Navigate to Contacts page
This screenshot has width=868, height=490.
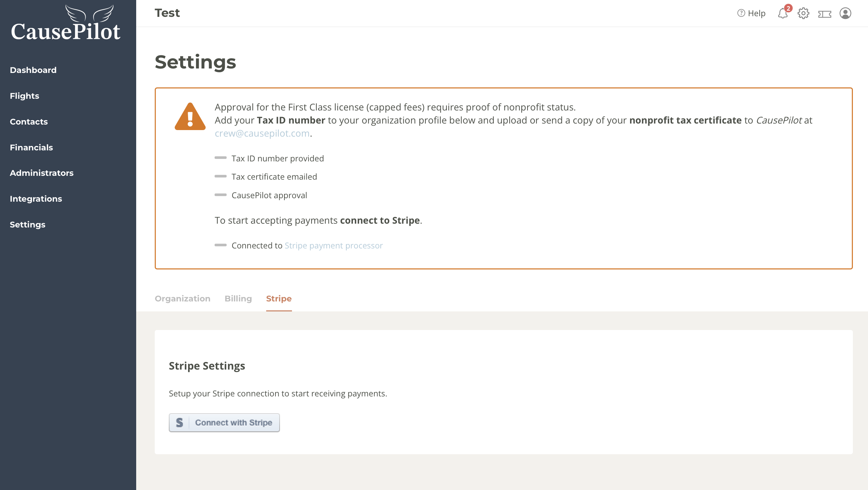29,122
